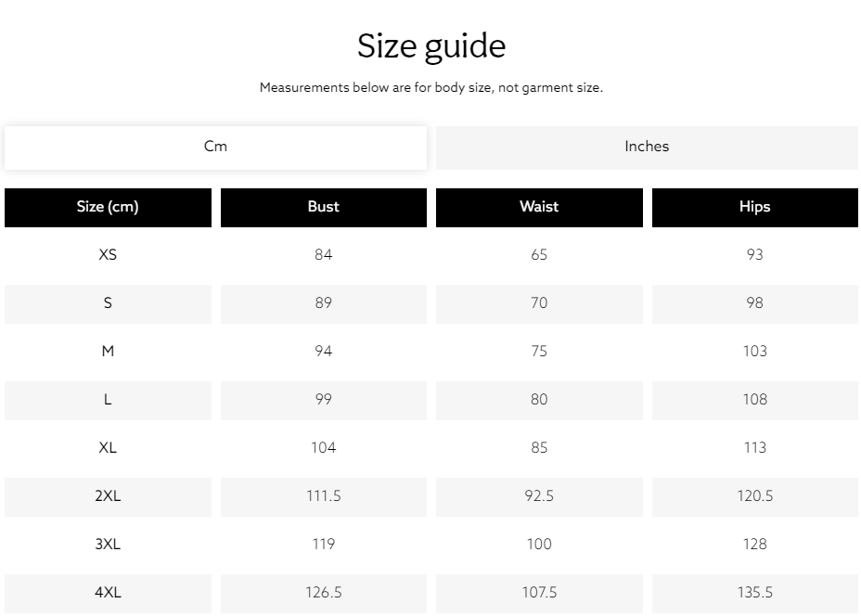
Task: Click the Hips column header
Action: 755,208
